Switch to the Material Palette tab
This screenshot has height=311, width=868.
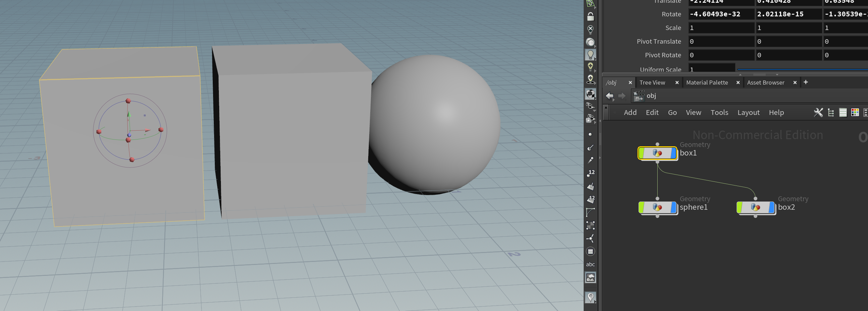[x=707, y=83]
